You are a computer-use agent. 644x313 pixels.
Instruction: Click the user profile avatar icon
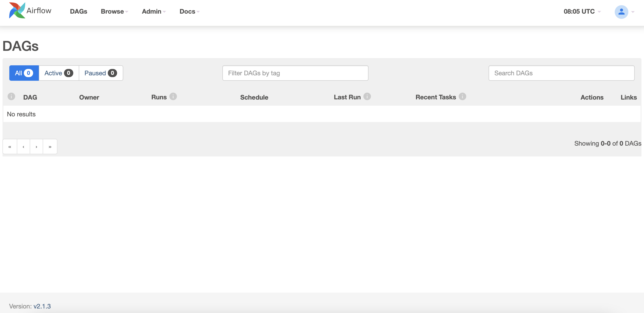click(x=621, y=12)
